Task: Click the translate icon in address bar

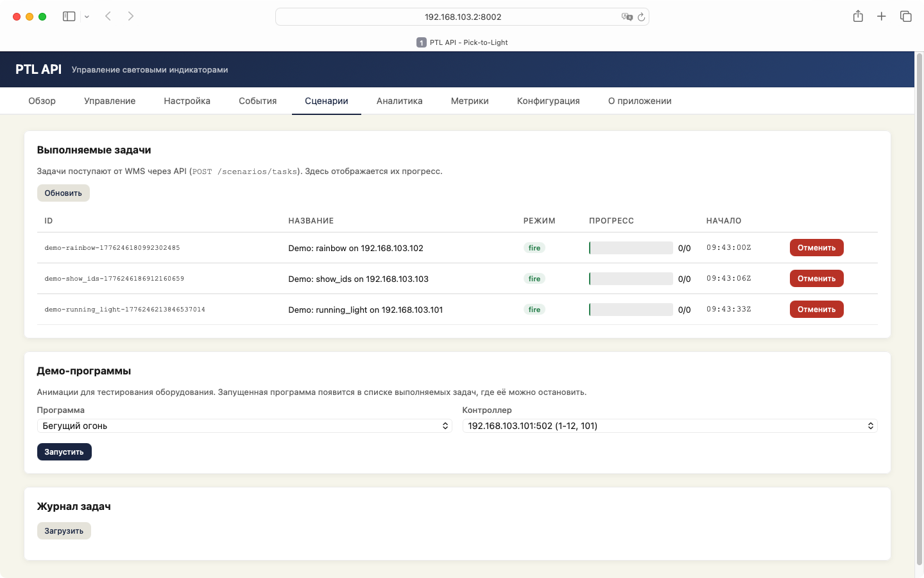Action: 626,17
